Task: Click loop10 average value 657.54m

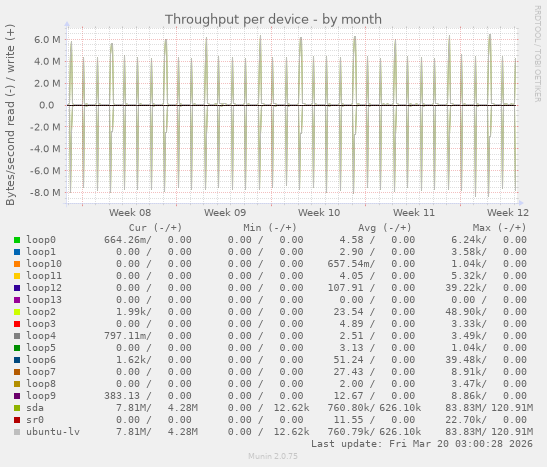Action: [x=351, y=264]
